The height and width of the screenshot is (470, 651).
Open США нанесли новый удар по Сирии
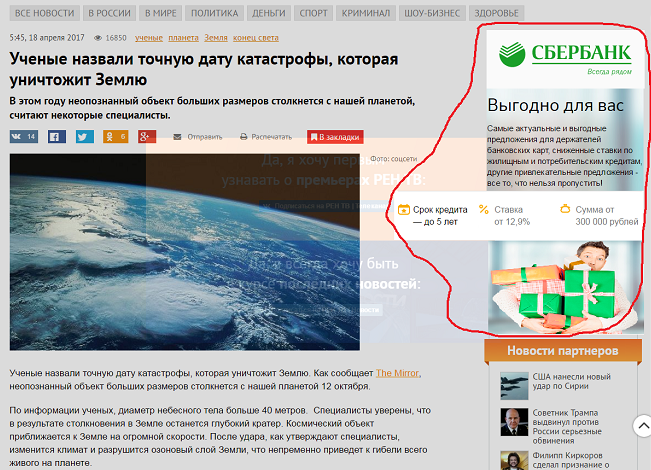572,381
